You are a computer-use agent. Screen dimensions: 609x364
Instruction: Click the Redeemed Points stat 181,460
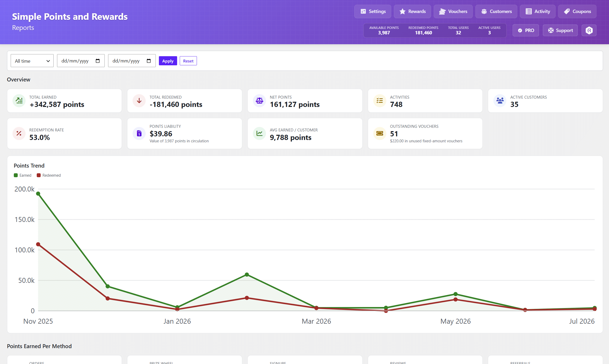pyautogui.click(x=423, y=33)
